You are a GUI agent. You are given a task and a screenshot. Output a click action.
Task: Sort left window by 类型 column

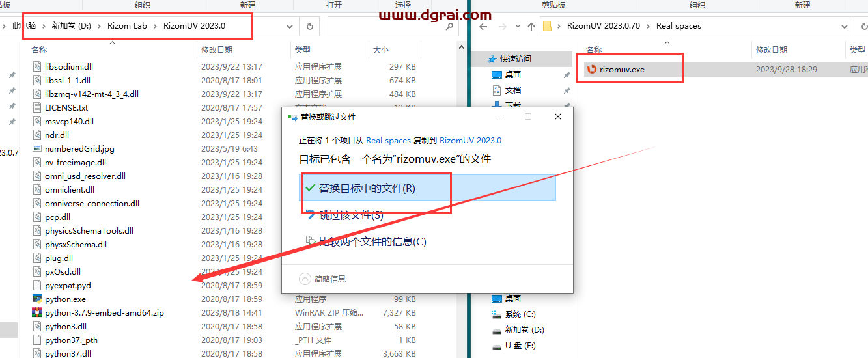pos(302,49)
